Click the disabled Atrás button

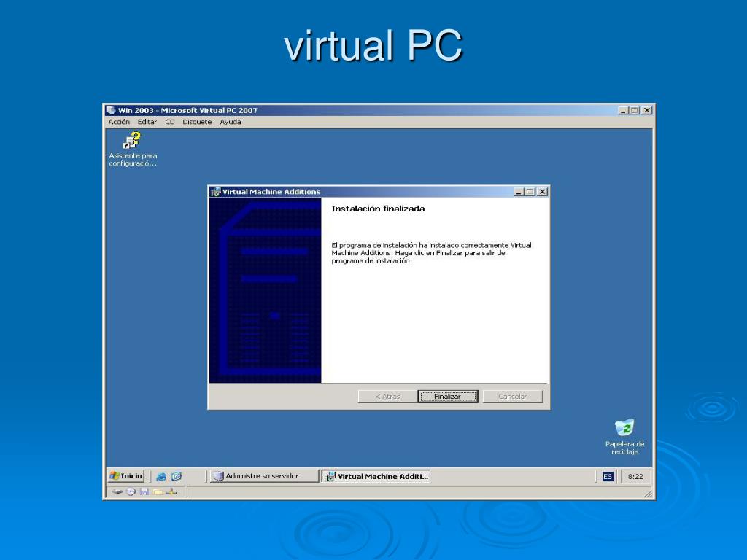(387, 396)
